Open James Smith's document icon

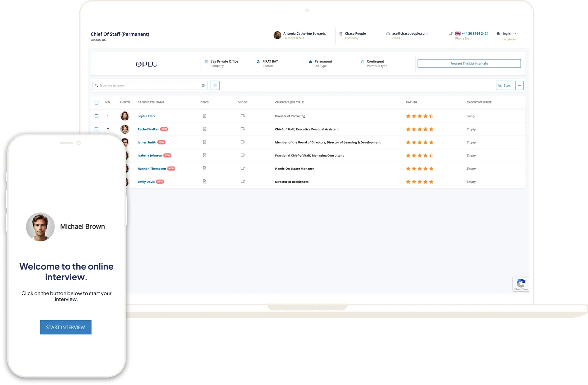point(205,142)
